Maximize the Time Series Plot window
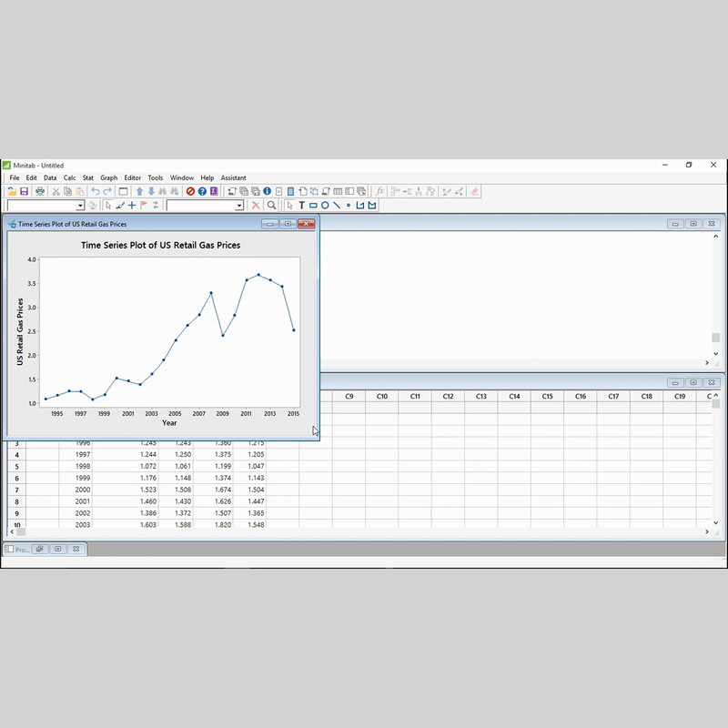728x728 pixels. 288,224
